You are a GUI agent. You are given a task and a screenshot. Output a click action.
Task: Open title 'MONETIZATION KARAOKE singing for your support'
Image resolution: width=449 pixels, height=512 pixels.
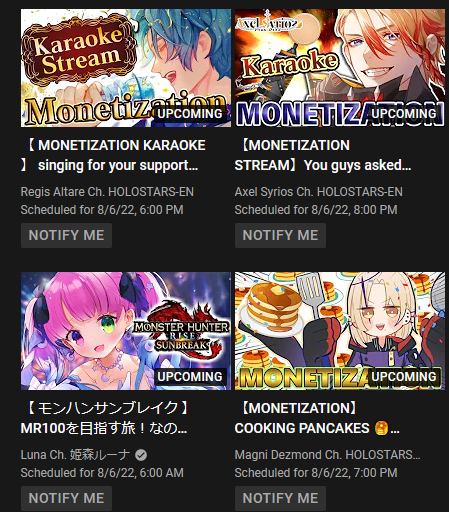[x=113, y=155]
